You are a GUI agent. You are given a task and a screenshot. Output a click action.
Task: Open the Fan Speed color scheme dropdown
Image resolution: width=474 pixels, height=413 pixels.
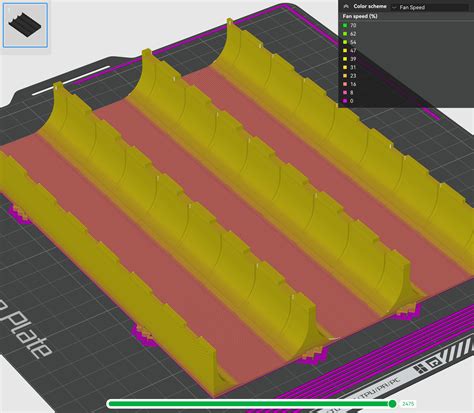pyautogui.click(x=430, y=7)
